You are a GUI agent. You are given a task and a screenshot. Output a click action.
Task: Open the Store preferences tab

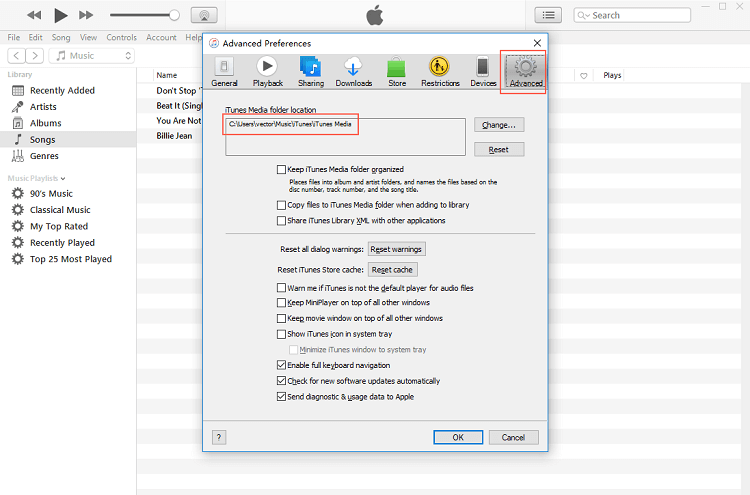pyautogui.click(x=397, y=72)
